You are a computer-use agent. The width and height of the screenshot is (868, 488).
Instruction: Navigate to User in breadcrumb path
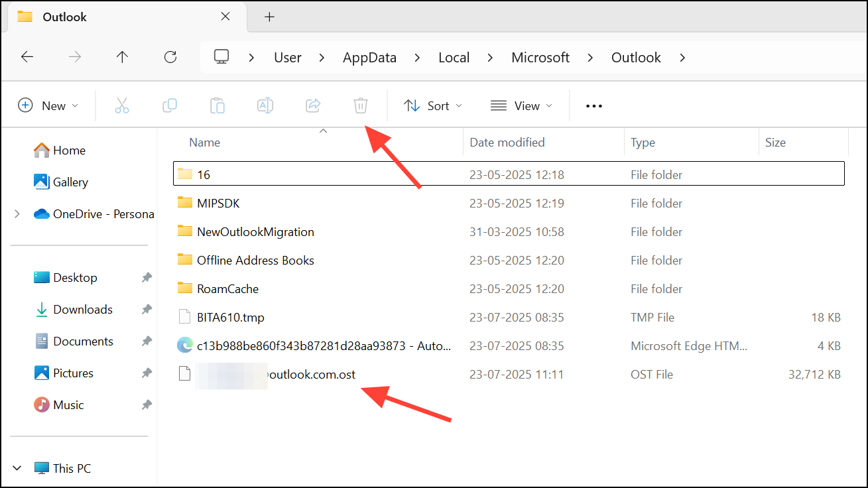coord(288,58)
